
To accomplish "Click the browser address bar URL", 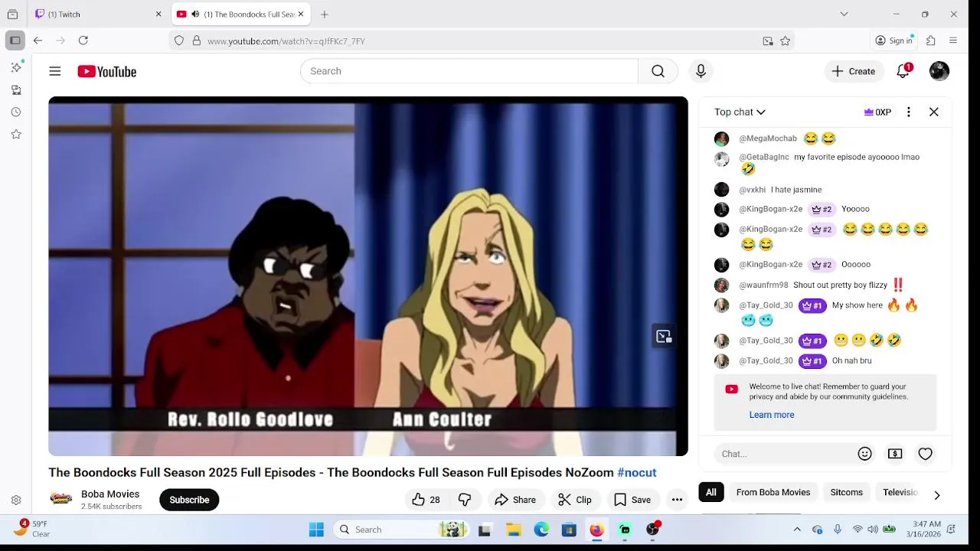I will click(286, 41).
